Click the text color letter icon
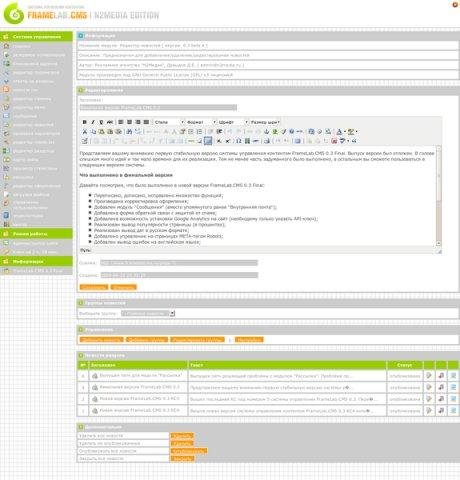Image resolution: width=460 pixels, height=480 pixels. [x=339, y=132]
